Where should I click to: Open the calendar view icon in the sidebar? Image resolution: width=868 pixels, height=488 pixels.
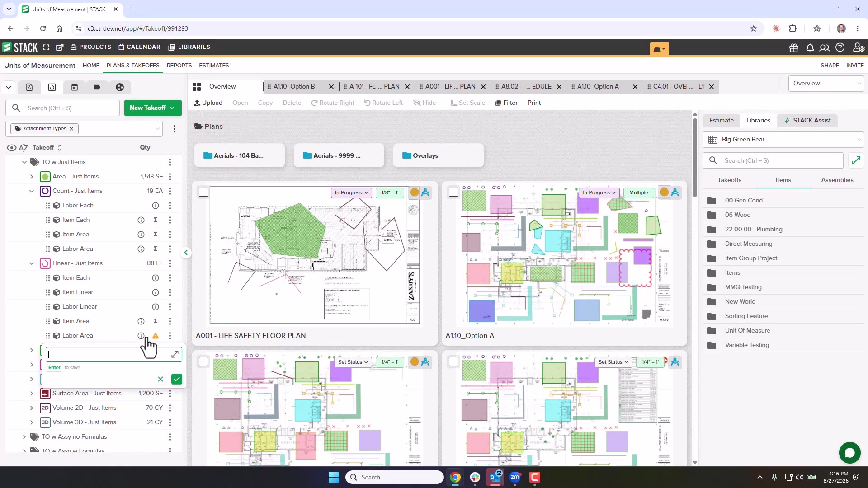(x=75, y=87)
